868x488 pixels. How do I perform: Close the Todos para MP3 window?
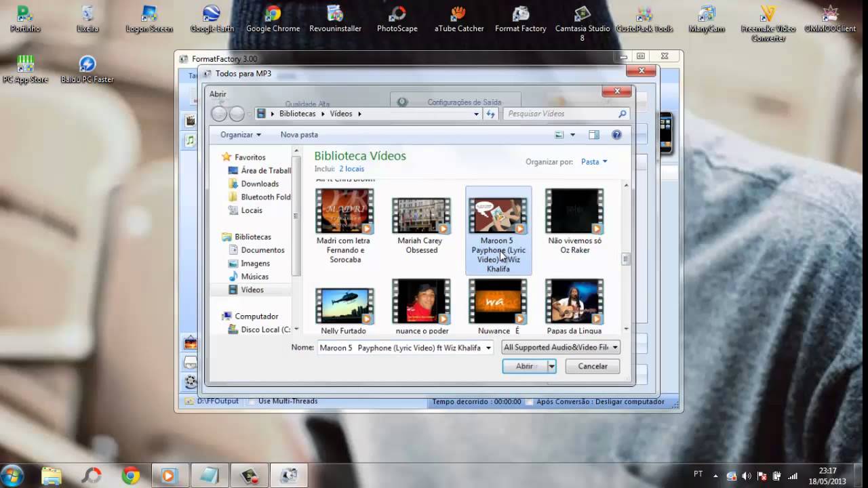coord(641,70)
